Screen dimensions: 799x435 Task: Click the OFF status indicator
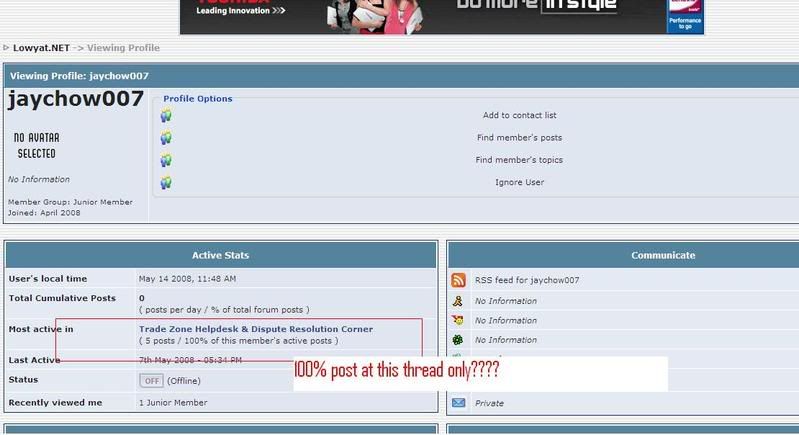[x=151, y=381]
